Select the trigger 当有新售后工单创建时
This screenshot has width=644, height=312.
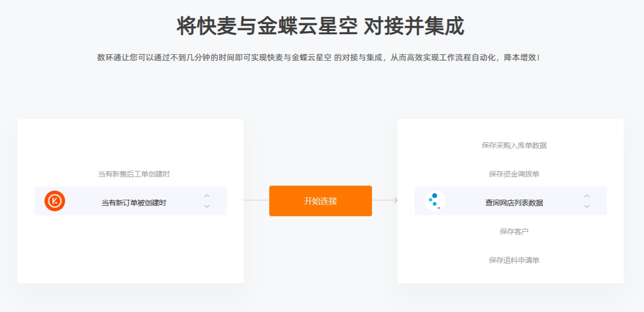(134, 174)
